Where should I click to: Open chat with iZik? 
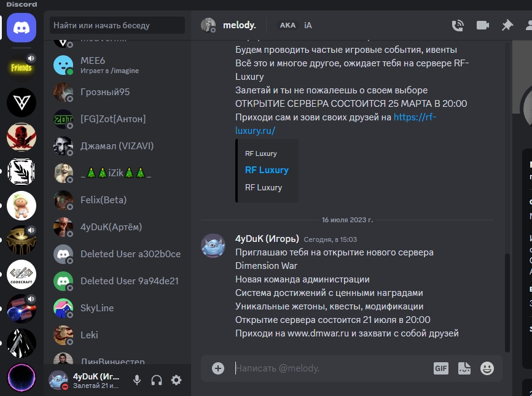117,173
